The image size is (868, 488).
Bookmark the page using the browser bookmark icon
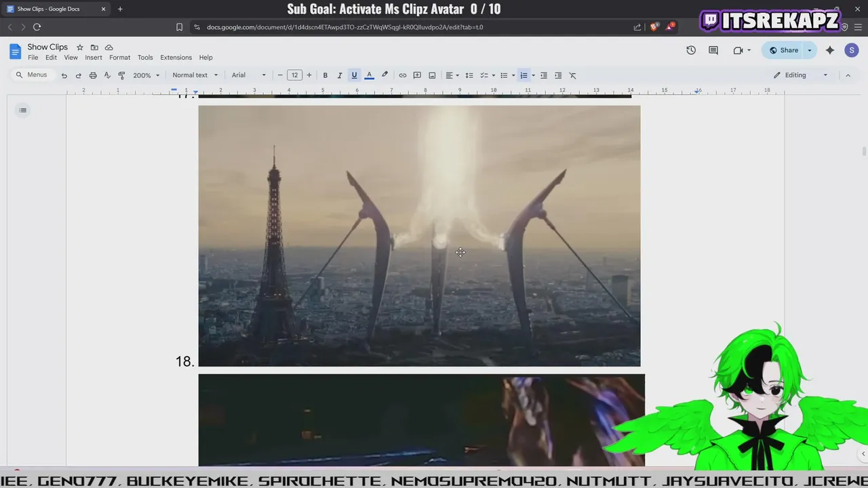179,27
